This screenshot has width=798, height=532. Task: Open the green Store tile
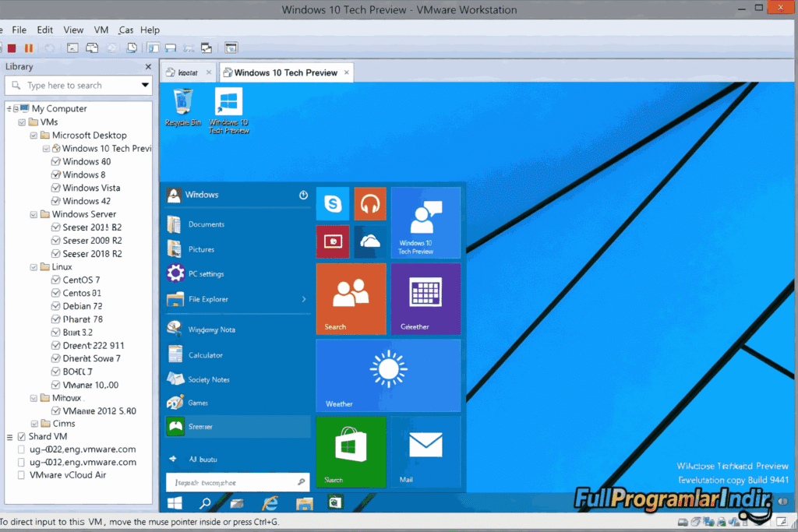(351, 453)
